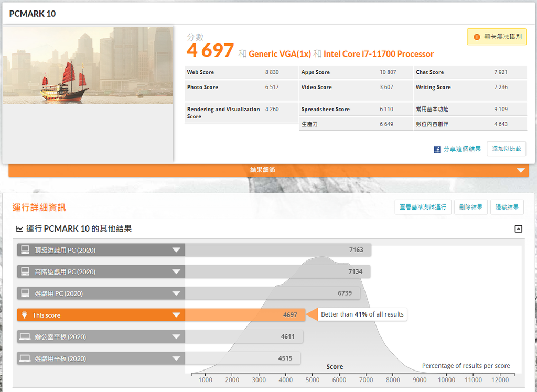Click 查看基準測試運行 button
This screenshot has width=537, height=392.
[x=423, y=207]
